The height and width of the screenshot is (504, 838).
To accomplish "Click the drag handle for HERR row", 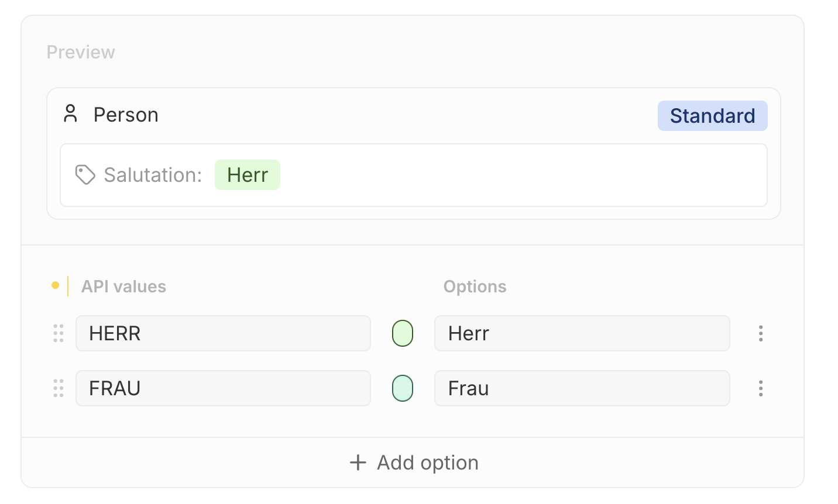I will [x=59, y=333].
